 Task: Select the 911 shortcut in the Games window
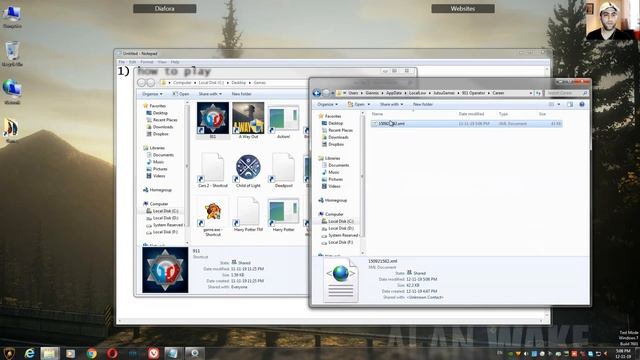tap(213, 120)
